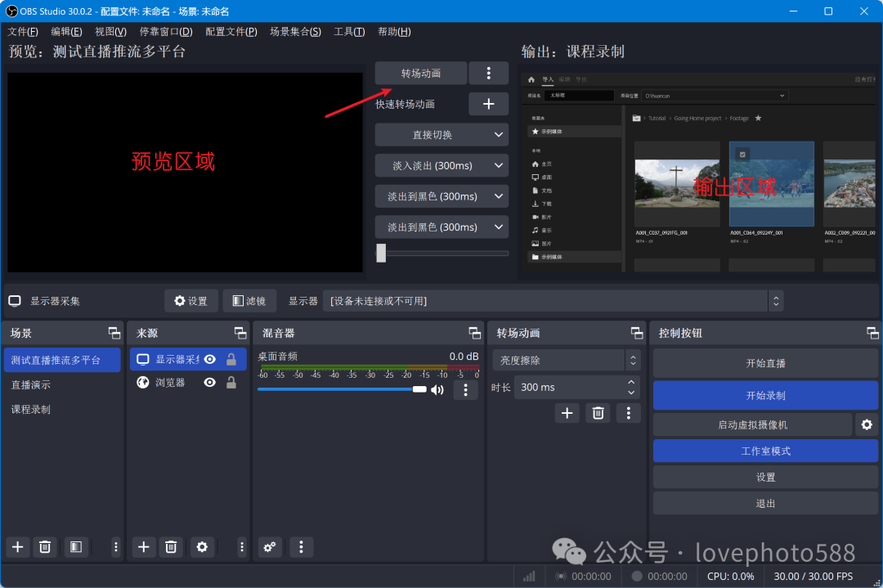
Task: Add a new scene with plus icon
Action: pyautogui.click(x=18, y=547)
